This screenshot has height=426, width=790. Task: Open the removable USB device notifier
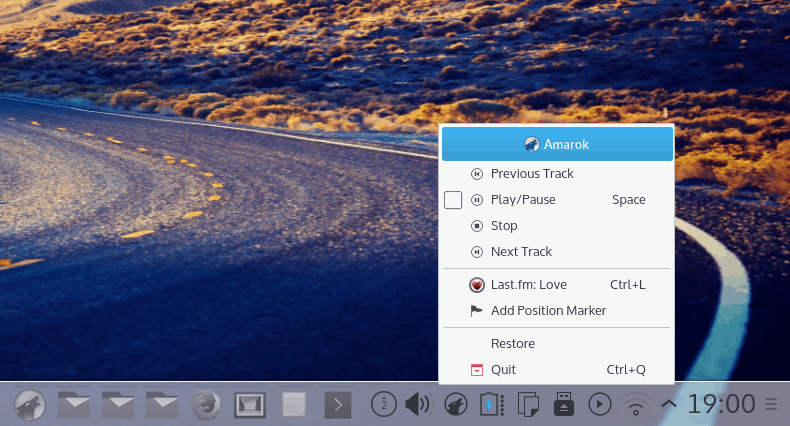pyautogui.click(x=564, y=404)
